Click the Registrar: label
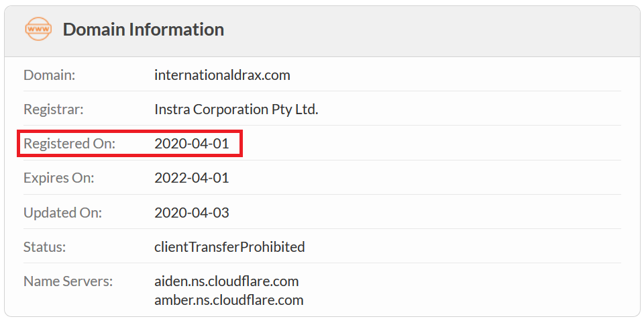Screen dimensions: 644x319 [x=54, y=109]
